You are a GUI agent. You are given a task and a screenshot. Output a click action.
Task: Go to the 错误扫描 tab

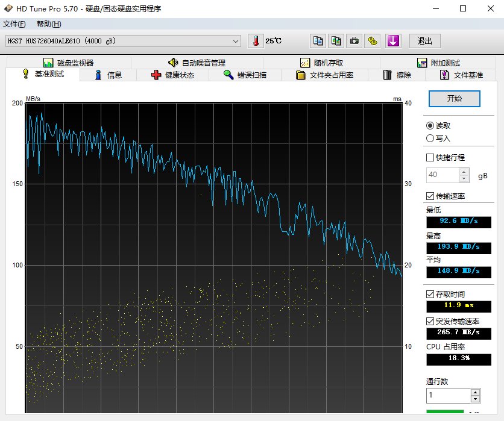(x=245, y=75)
